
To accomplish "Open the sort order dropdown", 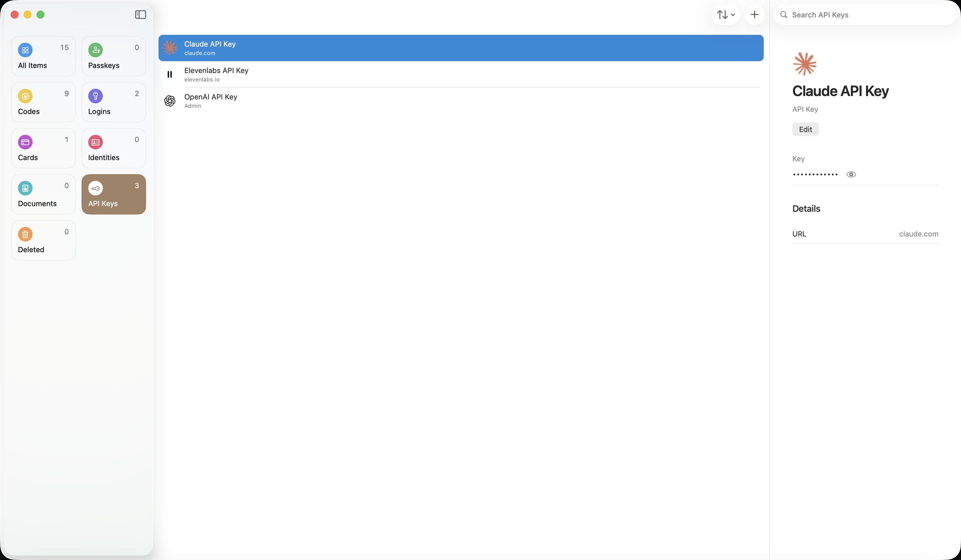I will (x=726, y=15).
